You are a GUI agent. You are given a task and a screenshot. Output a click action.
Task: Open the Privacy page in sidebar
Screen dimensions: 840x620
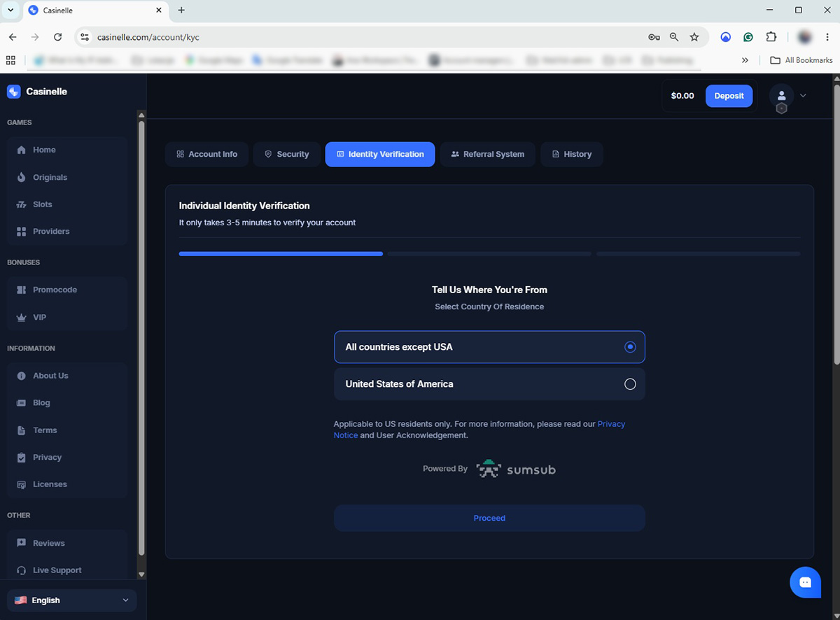[x=66, y=457]
